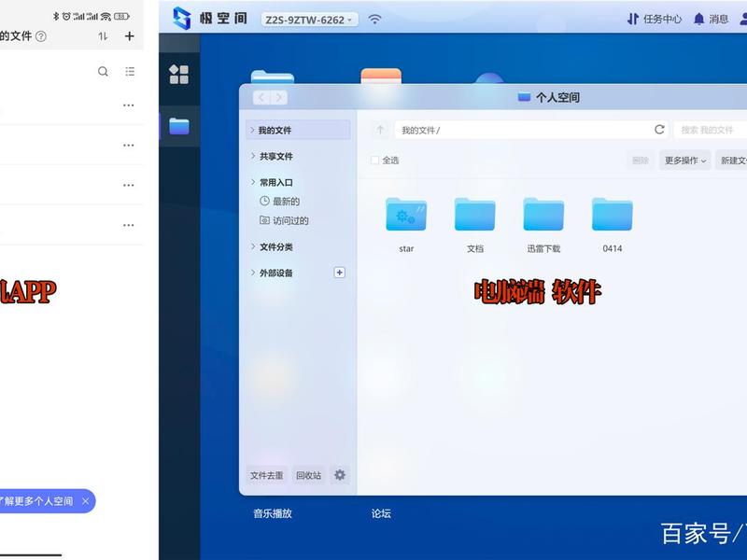
Task: Expand the 共享文件 tree node
Action: click(x=253, y=156)
